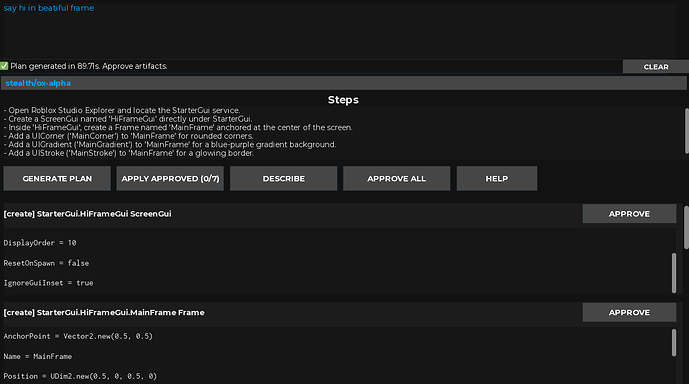Click the MainFrame properties scrollbar

click(674, 343)
